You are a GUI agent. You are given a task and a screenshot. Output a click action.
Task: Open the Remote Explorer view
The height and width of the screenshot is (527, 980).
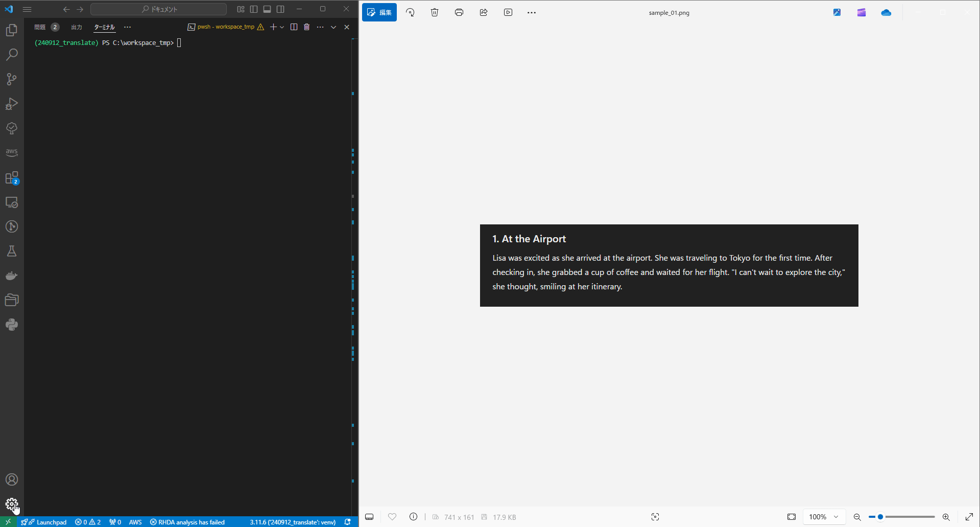pos(12,202)
